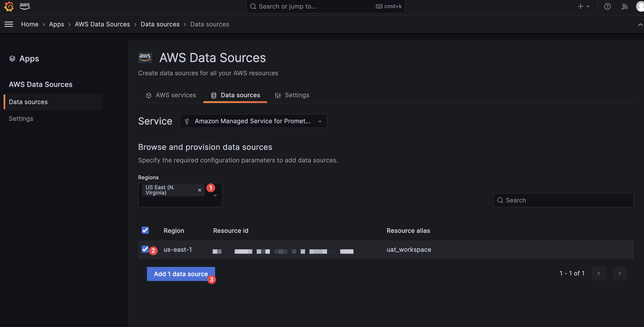This screenshot has width=644, height=327.
Task: Open AWS Data Sources breadcrumb
Action: (x=102, y=24)
